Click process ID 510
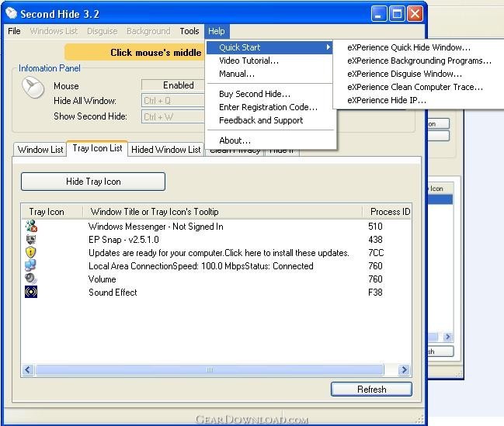 pos(375,227)
